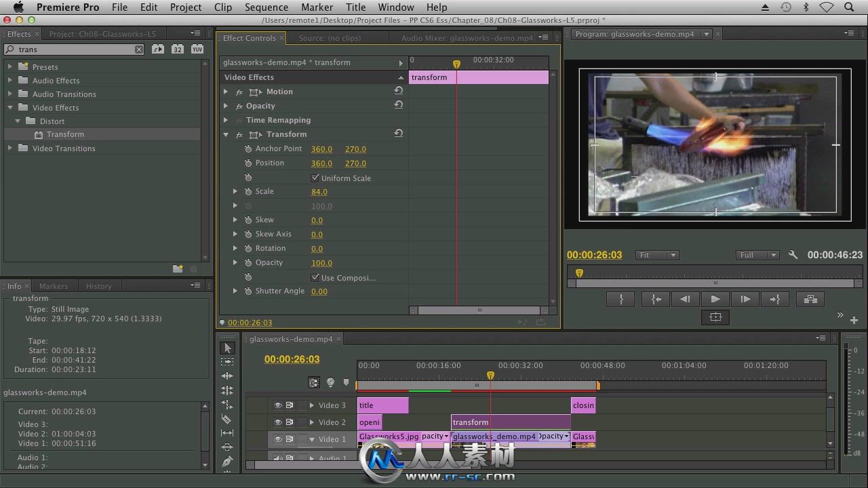Click the Lift button in Program Monitor
This screenshot has height=488, width=868.
[x=810, y=299]
